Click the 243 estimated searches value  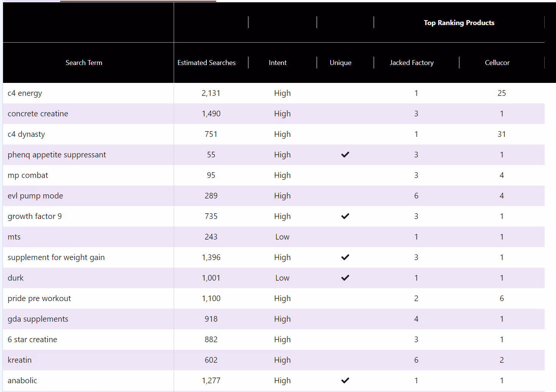[211, 237]
